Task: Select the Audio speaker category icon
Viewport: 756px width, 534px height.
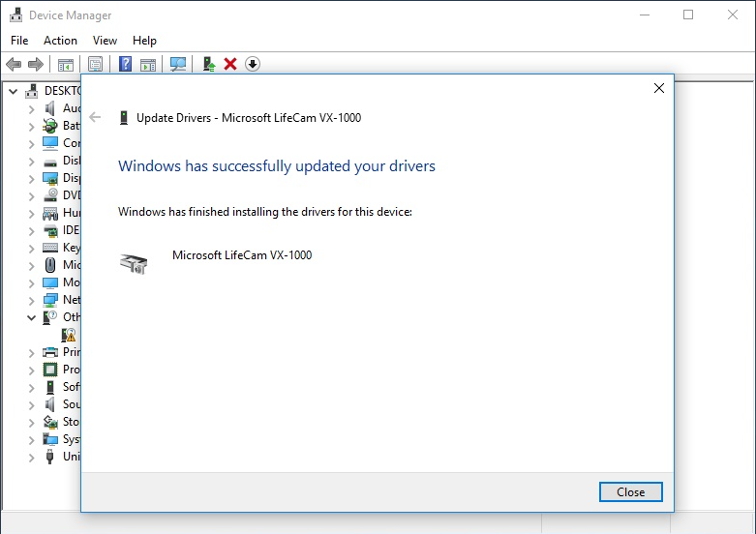Action: [x=50, y=108]
